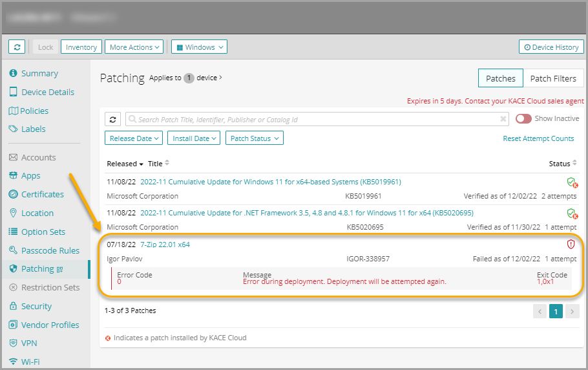
Task: Open Location from the sidebar
Action: click(37, 213)
